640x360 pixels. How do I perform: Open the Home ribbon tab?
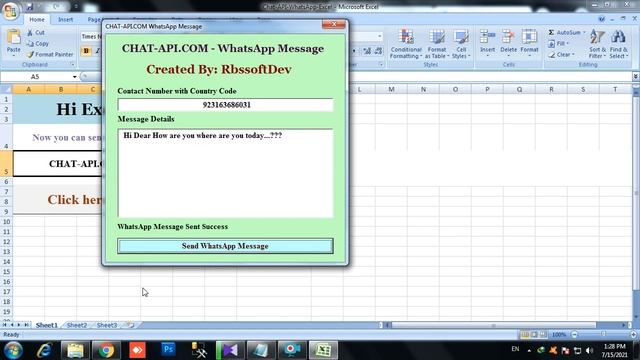(x=37, y=19)
